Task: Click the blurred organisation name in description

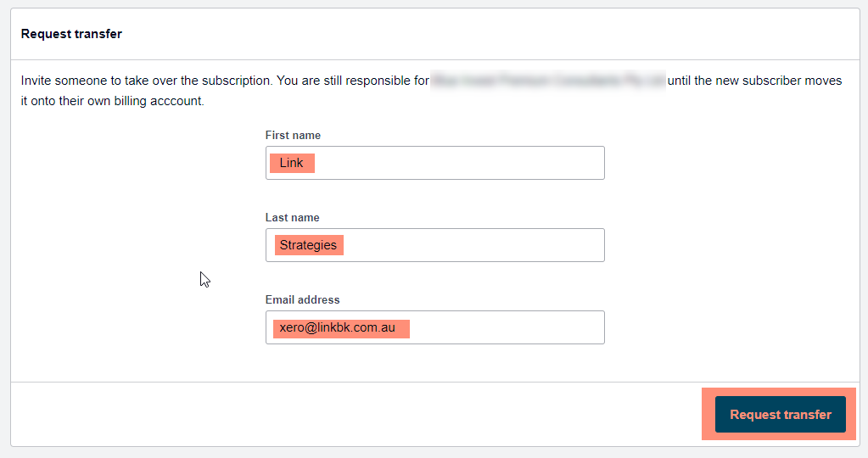Action: (x=548, y=81)
